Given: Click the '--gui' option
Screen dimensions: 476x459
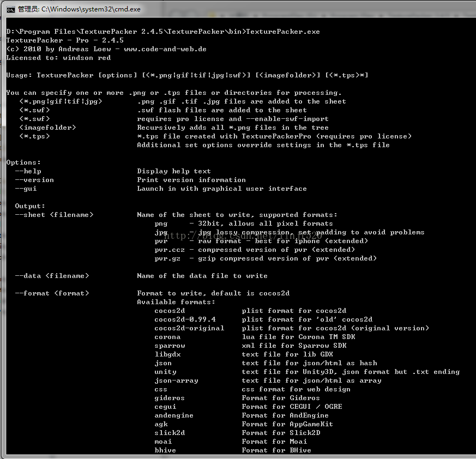Looking at the screenshot, I should point(26,189).
